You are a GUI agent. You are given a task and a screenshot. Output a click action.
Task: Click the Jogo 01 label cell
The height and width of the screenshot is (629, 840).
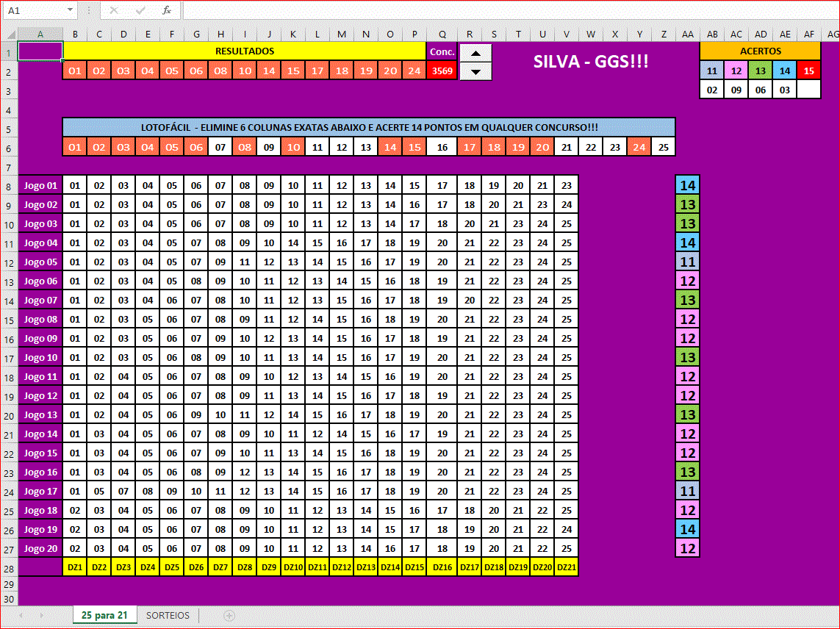point(40,185)
